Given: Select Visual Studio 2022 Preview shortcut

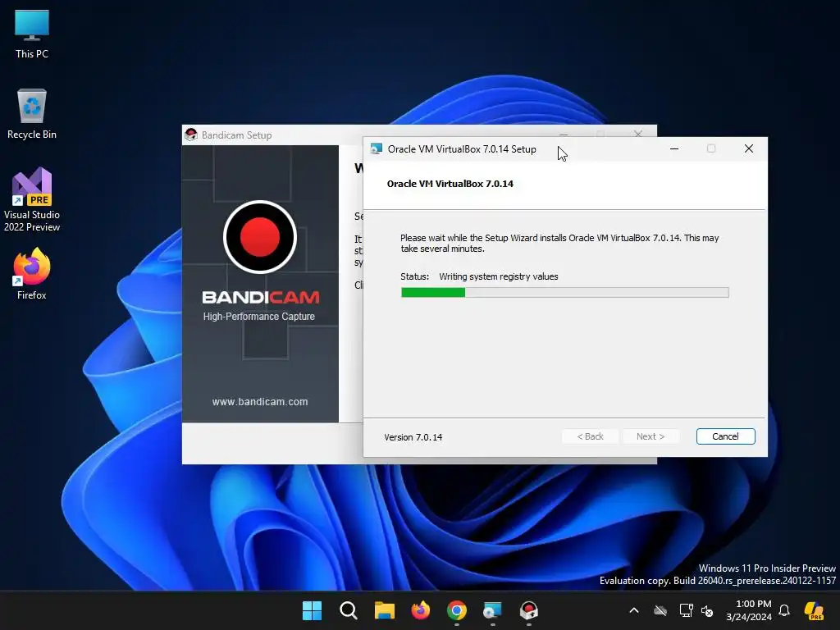Looking at the screenshot, I should point(32,200).
